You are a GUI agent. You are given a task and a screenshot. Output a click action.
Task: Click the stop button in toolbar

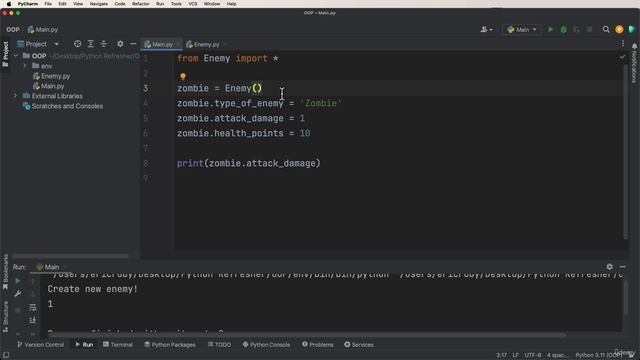[589, 29]
